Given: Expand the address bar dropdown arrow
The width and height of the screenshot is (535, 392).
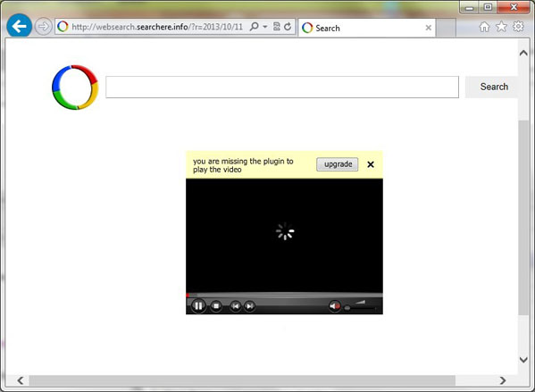Looking at the screenshot, I should point(265,27).
